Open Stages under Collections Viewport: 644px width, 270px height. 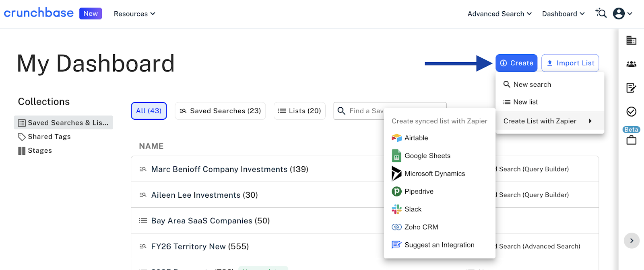[x=35, y=151]
